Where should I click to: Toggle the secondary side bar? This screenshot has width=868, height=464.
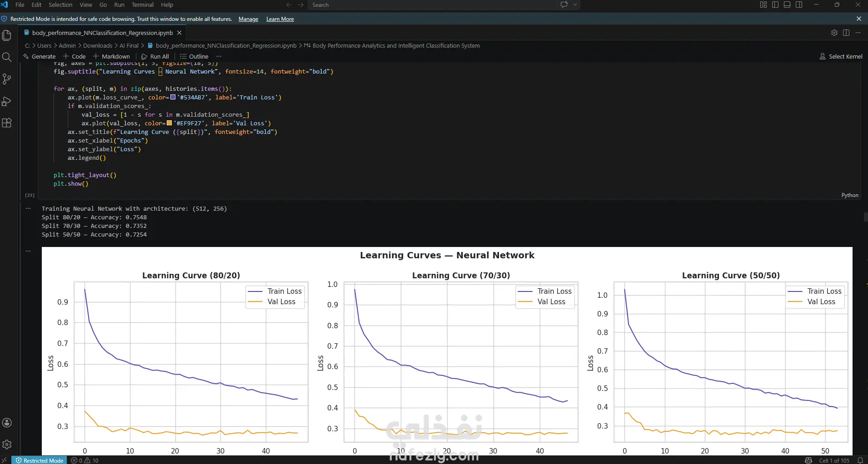[799, 5]
